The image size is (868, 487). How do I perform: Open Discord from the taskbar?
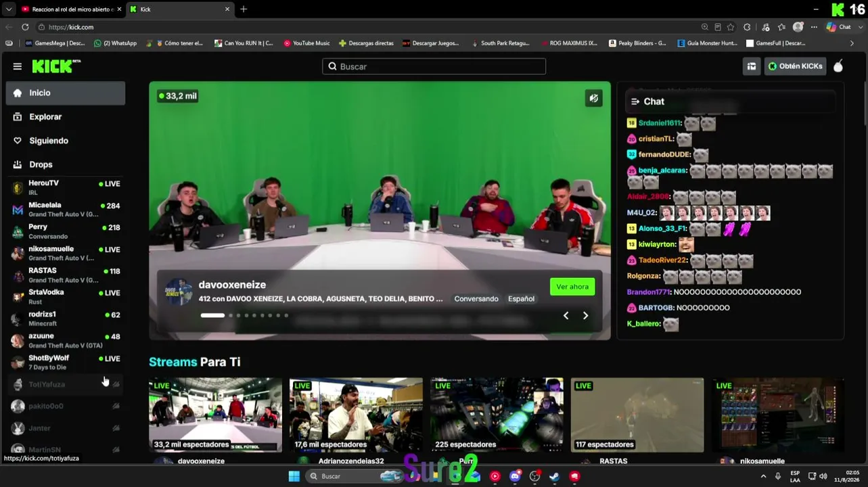point(515,476)
